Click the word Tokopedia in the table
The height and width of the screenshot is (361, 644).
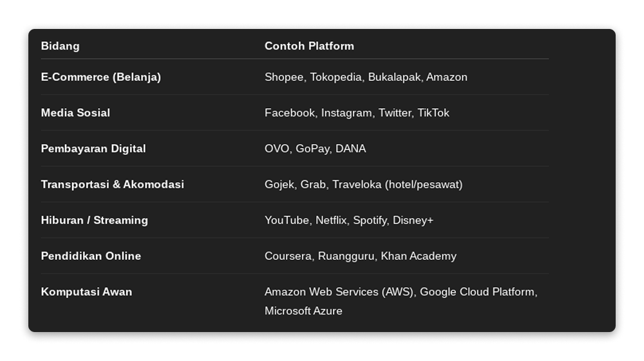336,77
